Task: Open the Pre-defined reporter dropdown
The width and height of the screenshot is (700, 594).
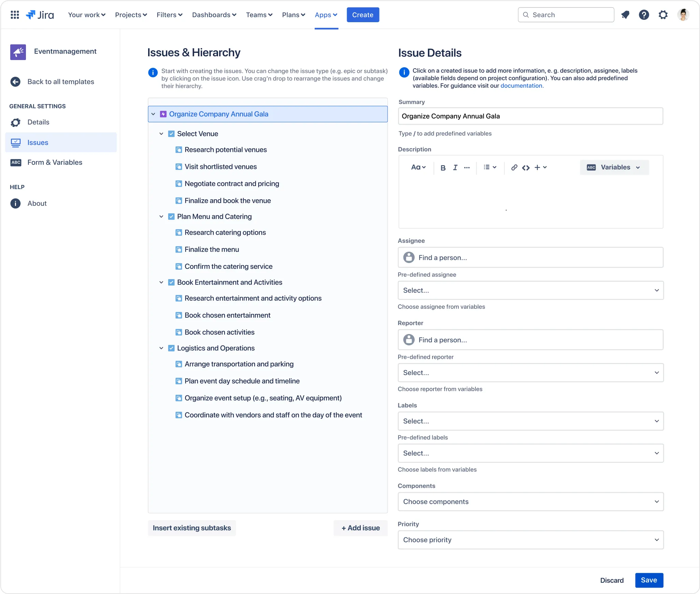Action: tap(531, 373)
